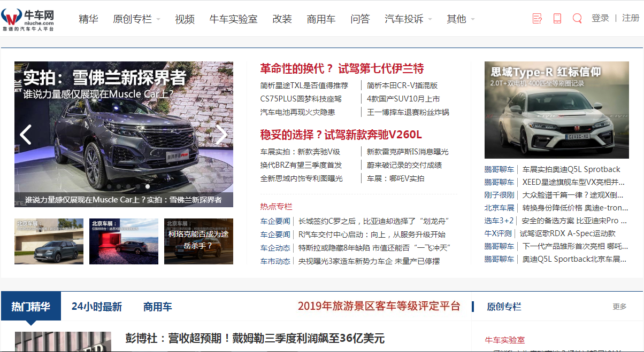Open the feedback document icon in header
Image resolution: width=644 pixels, height=352 pixels.
point(537,19)
